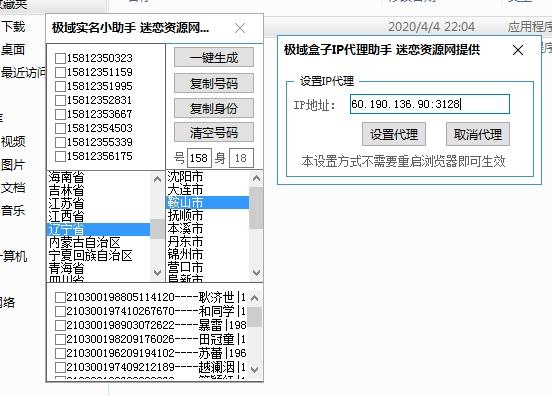The height and width of the screenshot is (396, 552).
Task: Select 吉林省 in the province list
Action: point(99,190)
